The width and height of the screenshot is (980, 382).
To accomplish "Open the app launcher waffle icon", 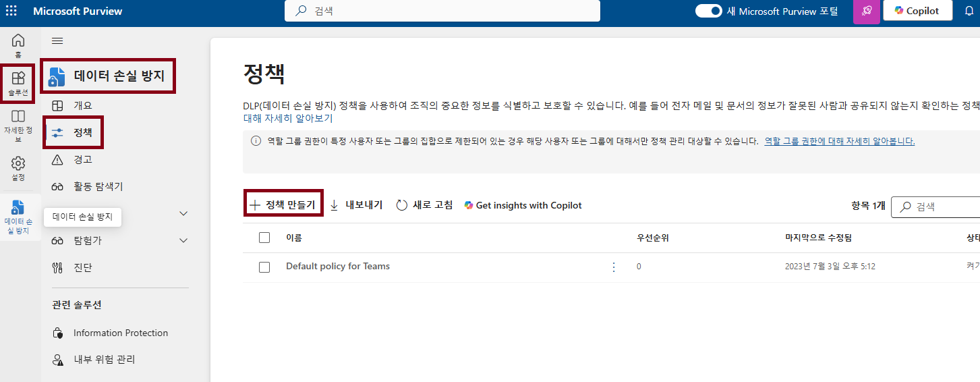I will pyautogui.click(x=11, y=11).
